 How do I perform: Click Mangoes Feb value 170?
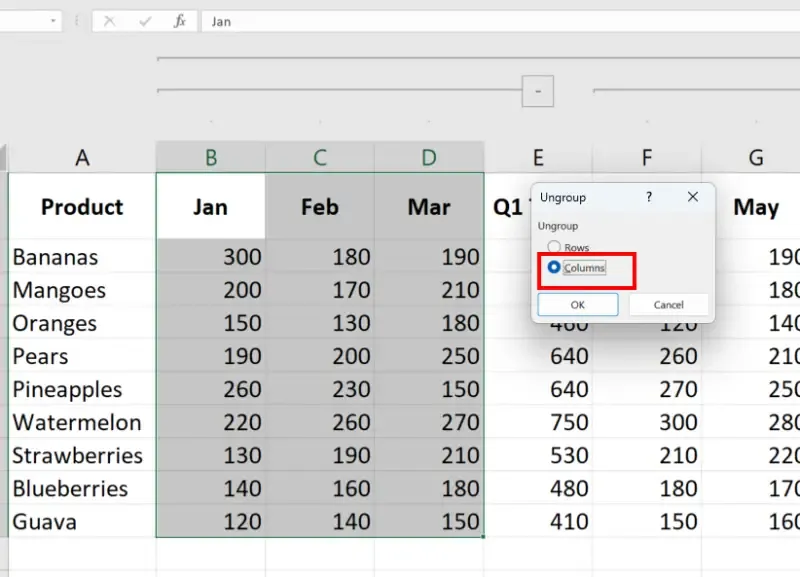[320, 289]
